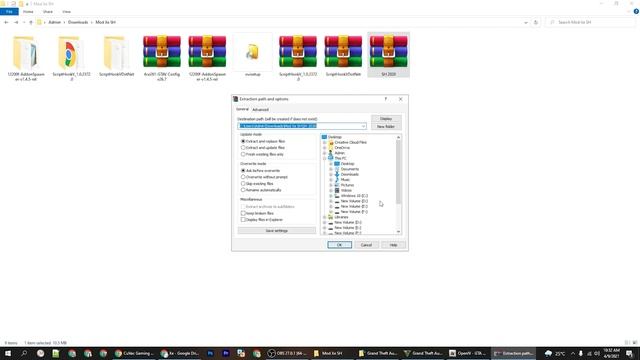Viewport: 640px width, 360px height.
Task: Click the Save settings button
Action: [x=277, y=231]
